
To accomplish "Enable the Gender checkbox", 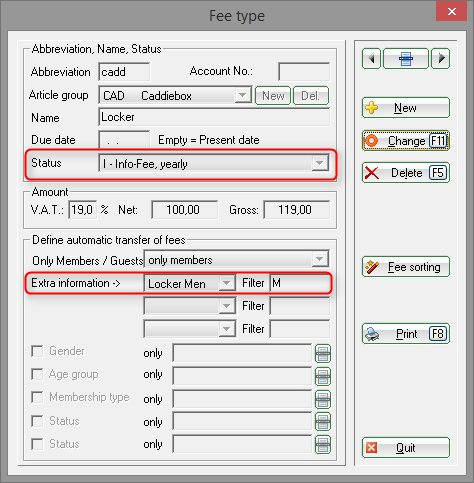I will 37,351.
